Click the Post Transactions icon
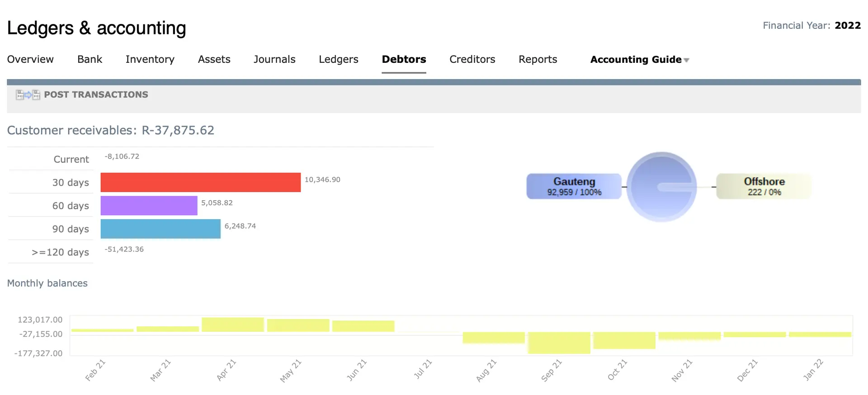Screen dimensions: 868x395 (28, 95)
